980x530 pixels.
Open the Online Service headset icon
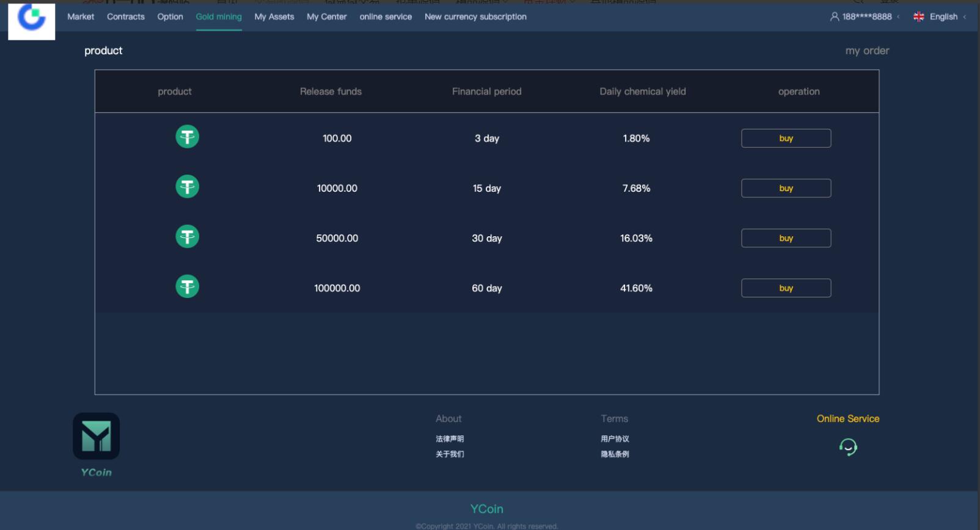click(x=848, y=448)
